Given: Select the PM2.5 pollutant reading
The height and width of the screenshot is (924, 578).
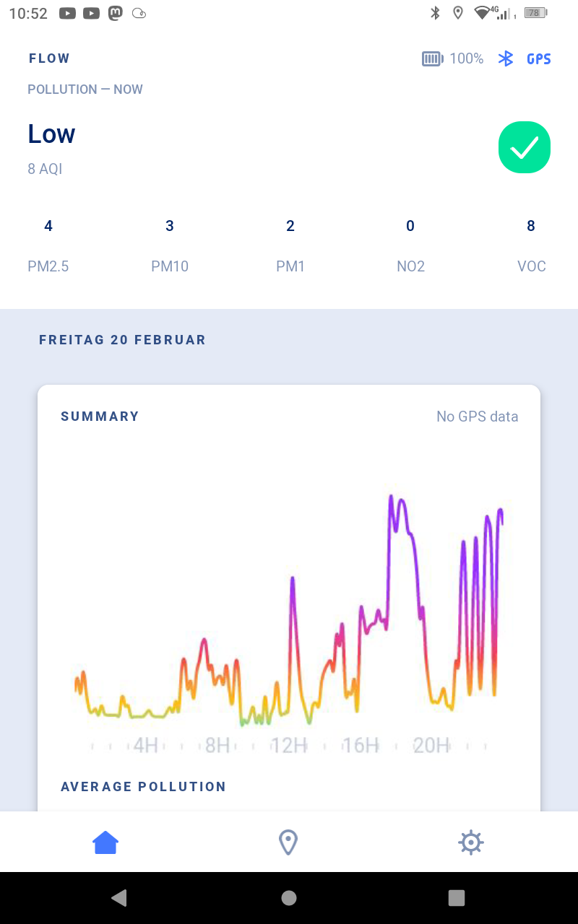Looking at the screenshot, I should 48,245.
